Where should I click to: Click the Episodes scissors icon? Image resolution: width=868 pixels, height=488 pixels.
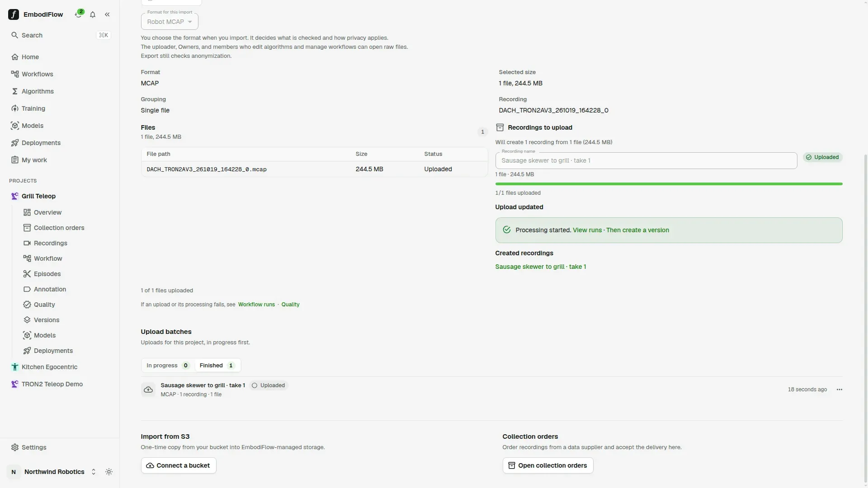27,274
